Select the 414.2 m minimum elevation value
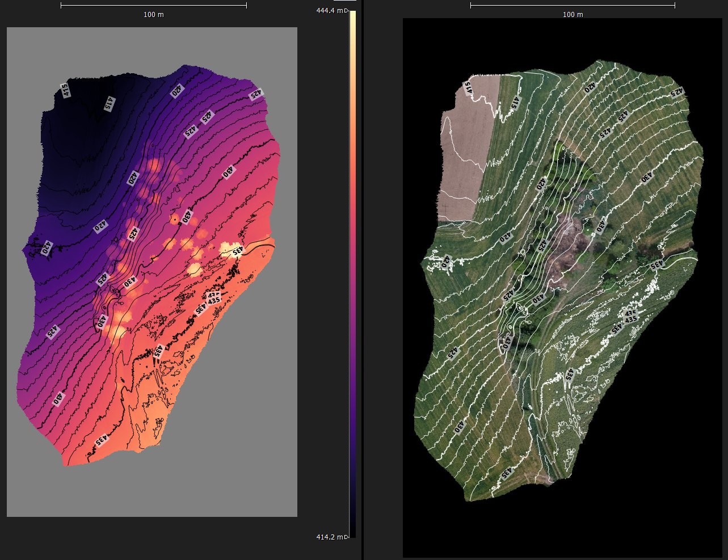The image size is (728, 560). [330, 537]
